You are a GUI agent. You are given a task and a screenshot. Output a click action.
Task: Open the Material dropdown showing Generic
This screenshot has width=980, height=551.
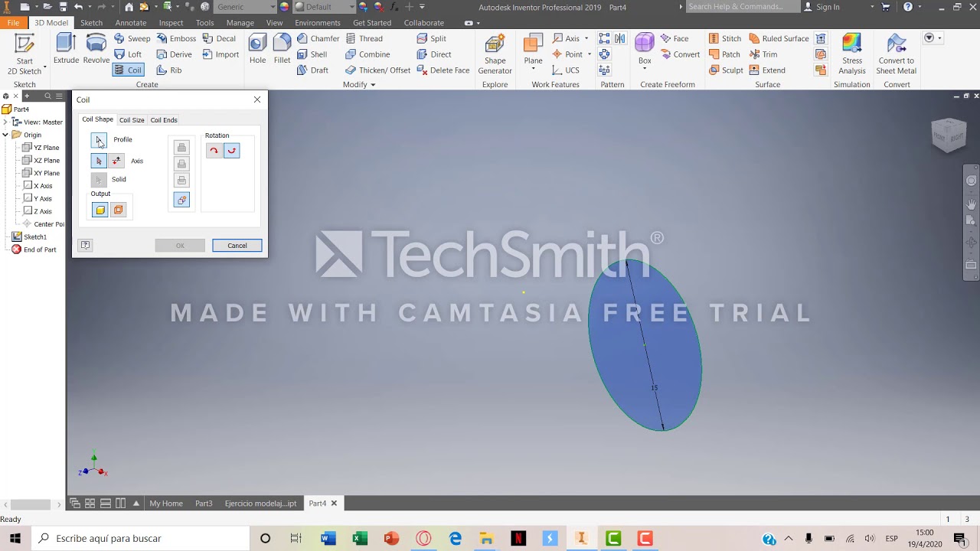(246, 7)
